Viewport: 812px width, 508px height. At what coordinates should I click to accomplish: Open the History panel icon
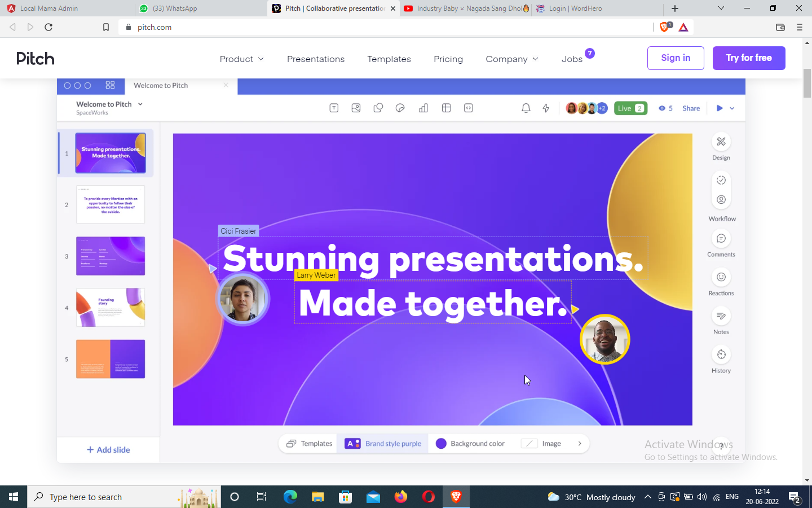point(721,354)
